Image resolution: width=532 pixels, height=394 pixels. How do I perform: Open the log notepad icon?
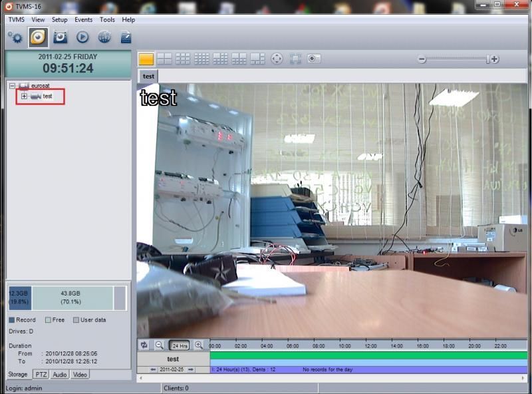[126, 37]
